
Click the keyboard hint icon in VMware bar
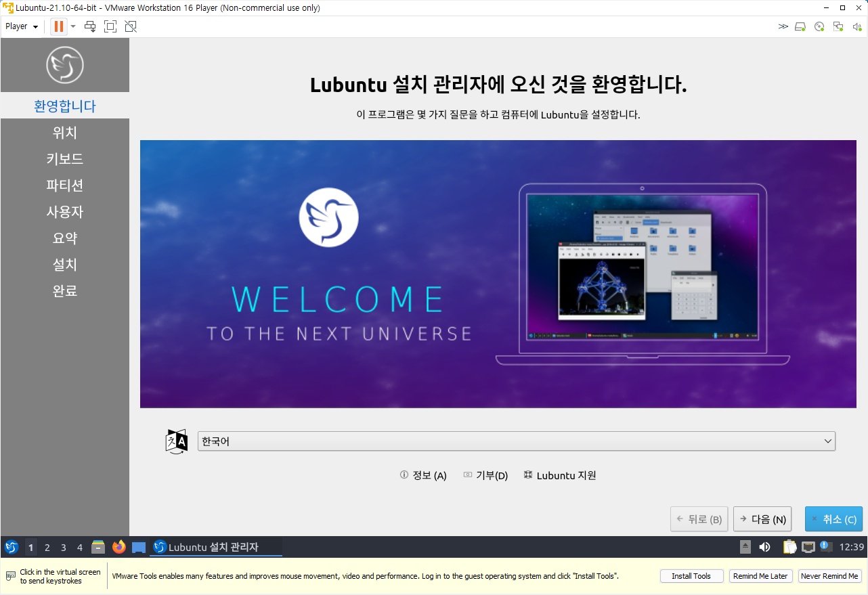click(10, 576)
